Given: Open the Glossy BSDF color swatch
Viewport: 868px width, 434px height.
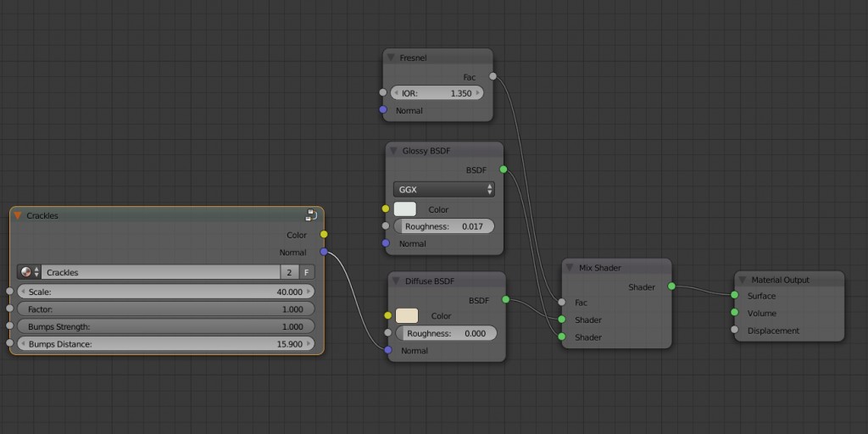Looking at the screenshot, I should click(x=405, y=209).
